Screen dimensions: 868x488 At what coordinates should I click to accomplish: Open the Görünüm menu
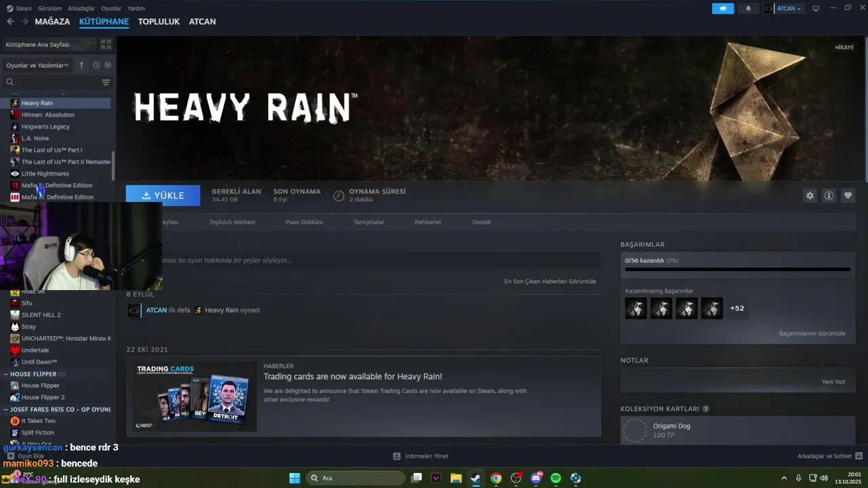(50, 8)
